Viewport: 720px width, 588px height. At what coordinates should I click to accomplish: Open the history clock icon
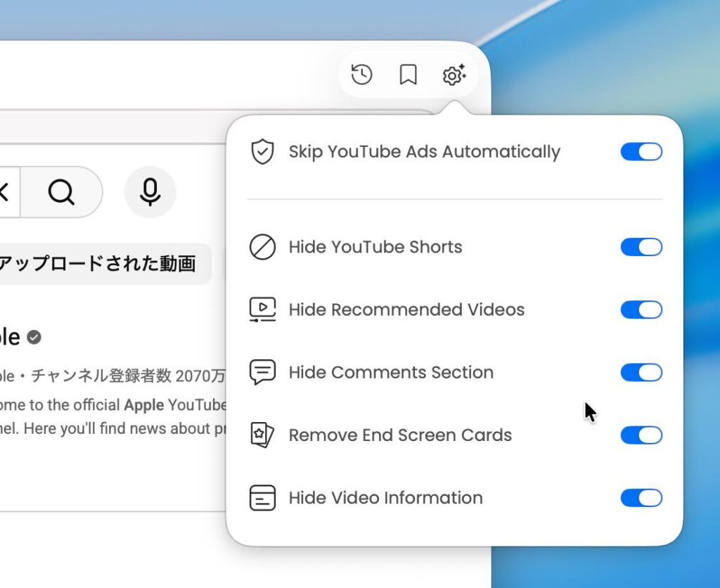click(361, 75)
